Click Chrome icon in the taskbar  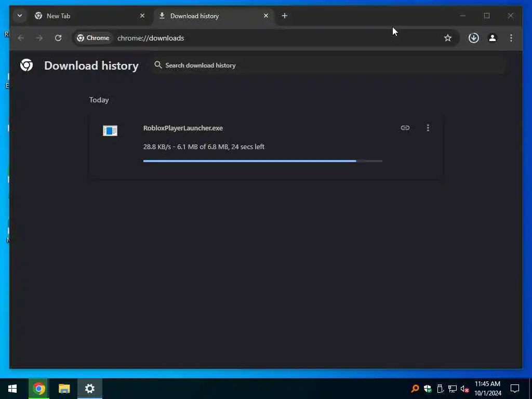tap(38, 389)
